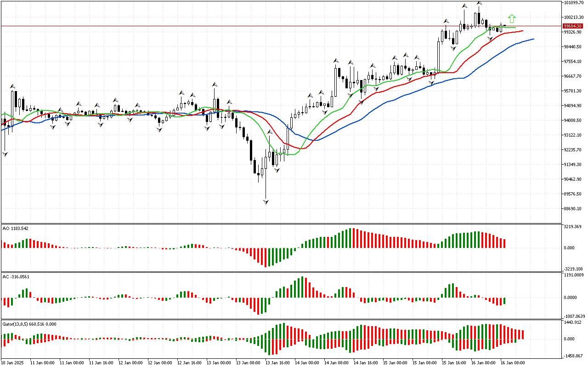This screenshot has width=588, height=368.
Task: Click time axis label 12 Jan 16:00
Action: 189,363
